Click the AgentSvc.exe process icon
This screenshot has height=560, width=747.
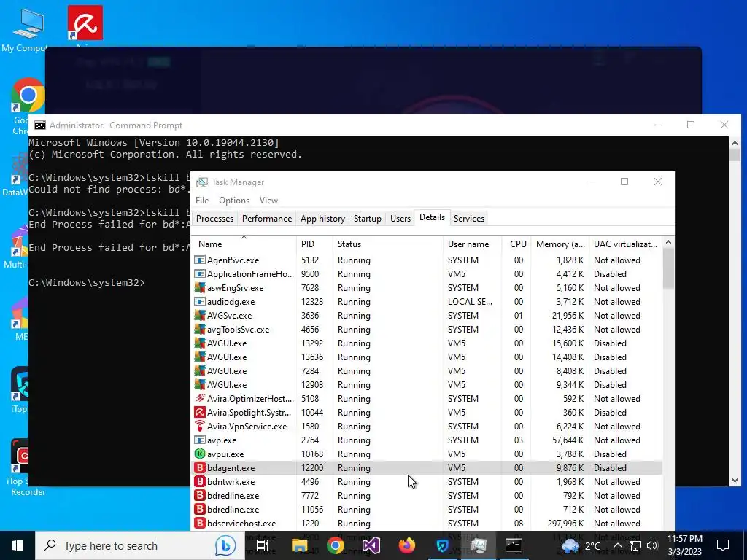[x=200, y=260]
